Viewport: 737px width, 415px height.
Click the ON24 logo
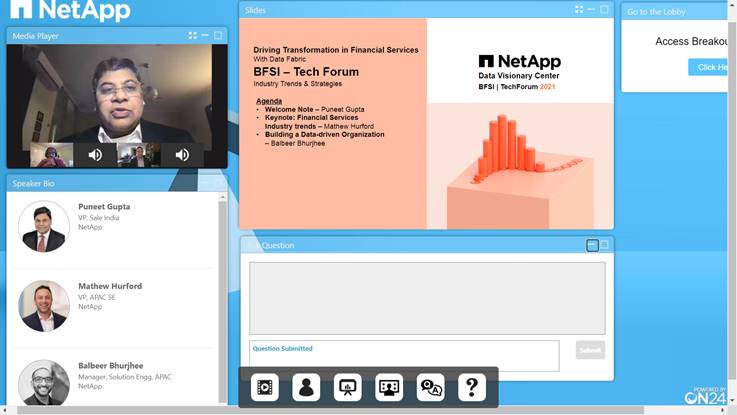(x=705, y=396)
